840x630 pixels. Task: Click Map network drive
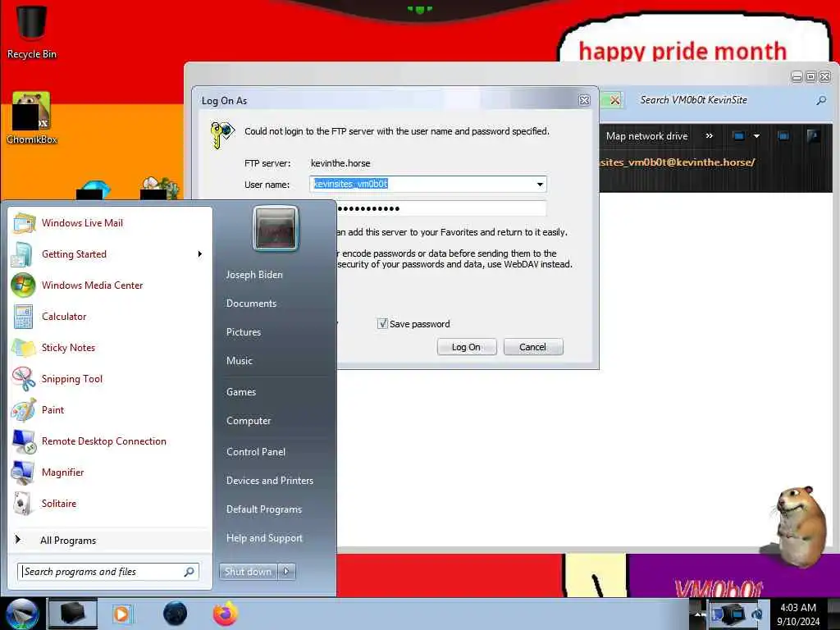coord(646,136)
